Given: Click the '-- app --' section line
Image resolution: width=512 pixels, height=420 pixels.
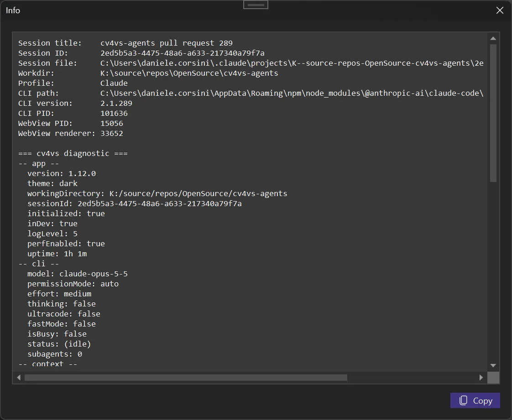Looking at the screenshot, I should (x=38, y=164).
